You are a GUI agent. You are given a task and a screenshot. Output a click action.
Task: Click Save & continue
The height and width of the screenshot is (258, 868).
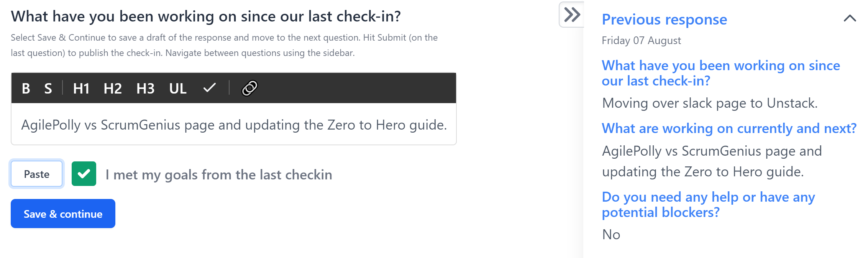click(62, 214)
